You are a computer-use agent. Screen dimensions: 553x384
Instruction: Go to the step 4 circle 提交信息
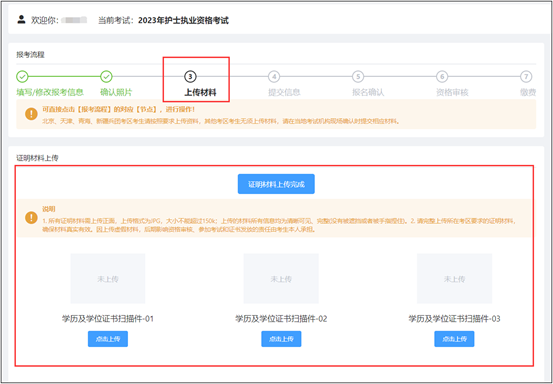[x=274, y=76]
